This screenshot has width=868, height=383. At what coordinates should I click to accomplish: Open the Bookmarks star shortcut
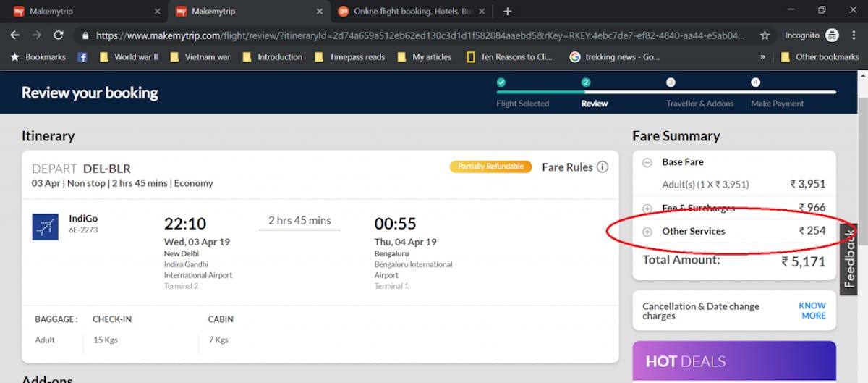(x=38, y=56)
